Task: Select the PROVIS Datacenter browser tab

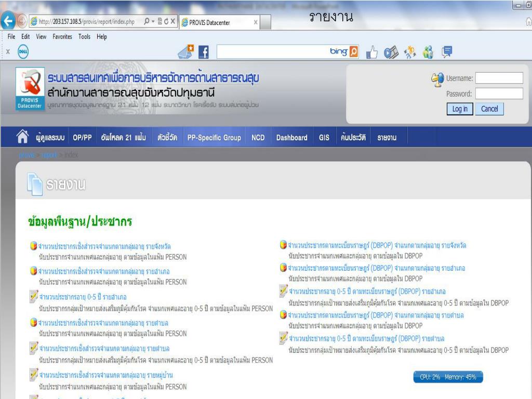Action: tap(220, 22)
